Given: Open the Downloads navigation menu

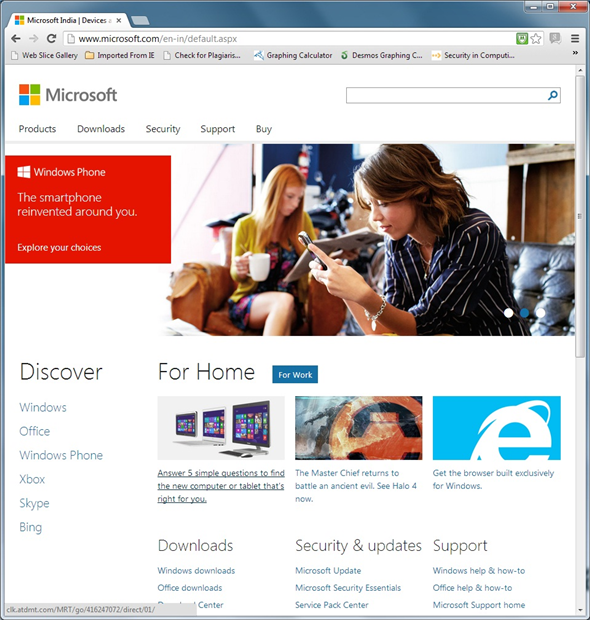Looking at the screenshot, I should (x=101, y=129).
